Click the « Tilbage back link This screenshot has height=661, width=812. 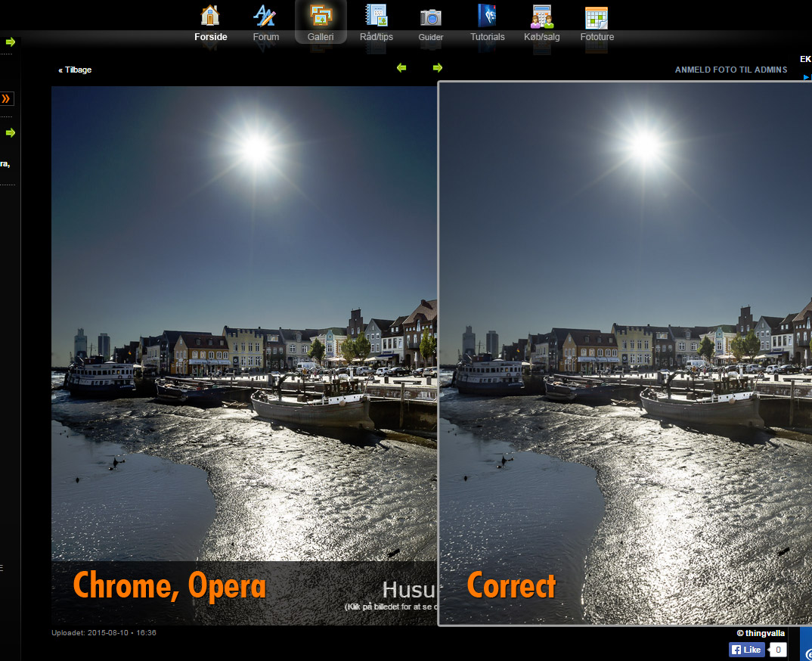point(75,70)
